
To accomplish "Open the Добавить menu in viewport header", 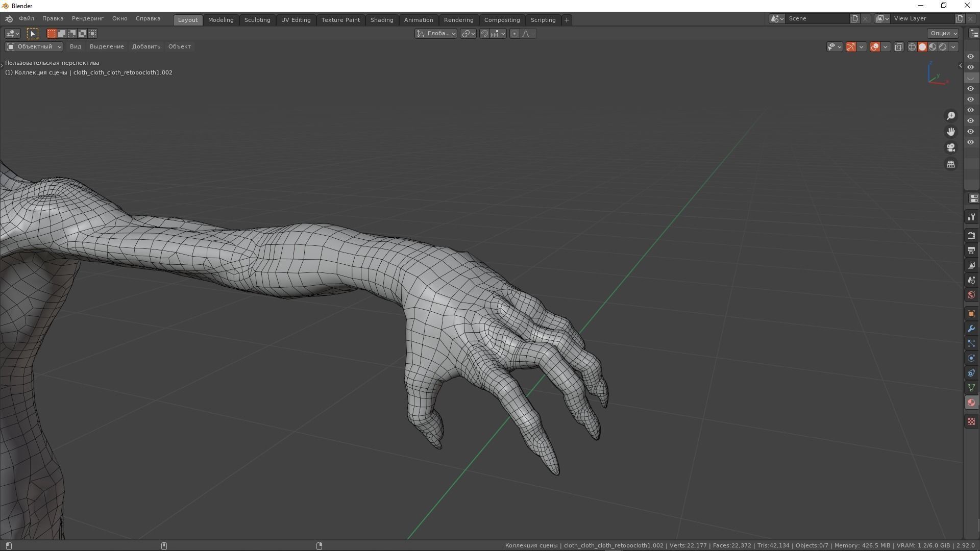I will pyautogui.click(x=146, y=47).
